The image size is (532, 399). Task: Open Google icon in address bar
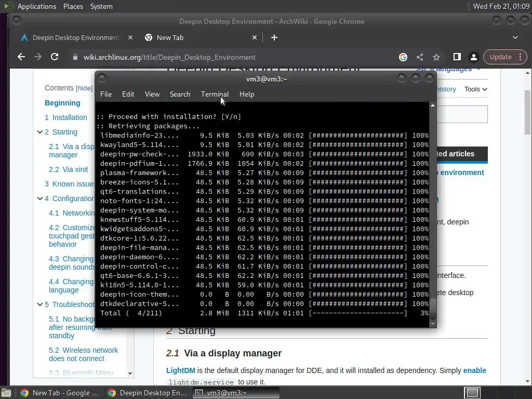(403, 57)
